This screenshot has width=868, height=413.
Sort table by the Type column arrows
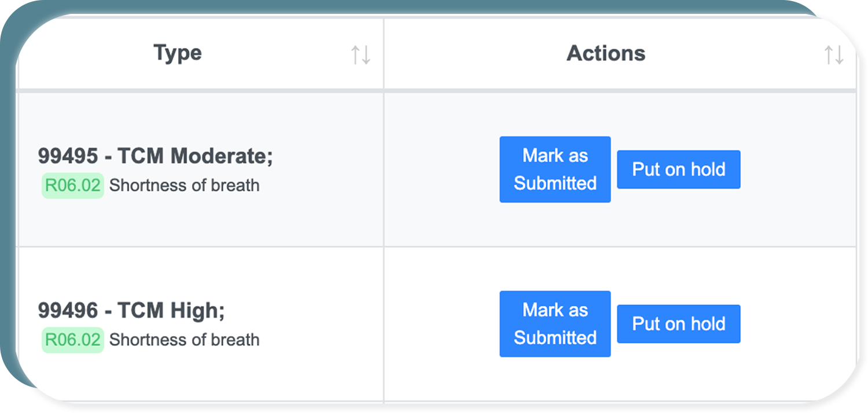pos(361,55)
